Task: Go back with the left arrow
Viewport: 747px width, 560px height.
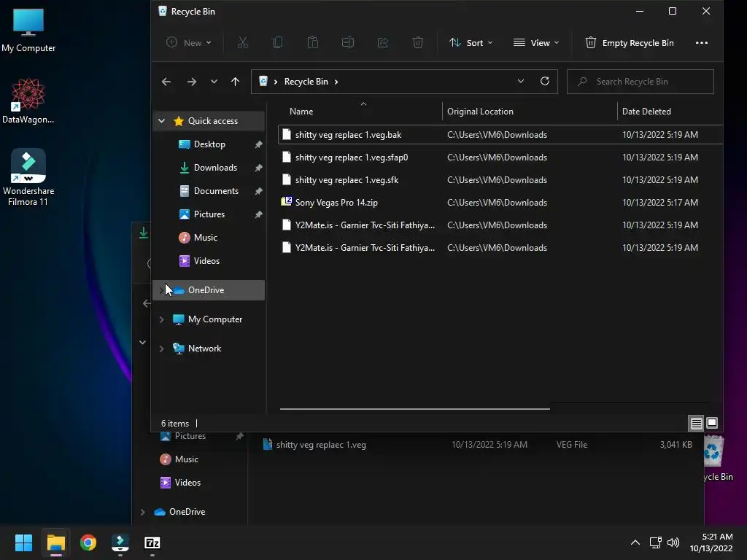Action: 166,82
